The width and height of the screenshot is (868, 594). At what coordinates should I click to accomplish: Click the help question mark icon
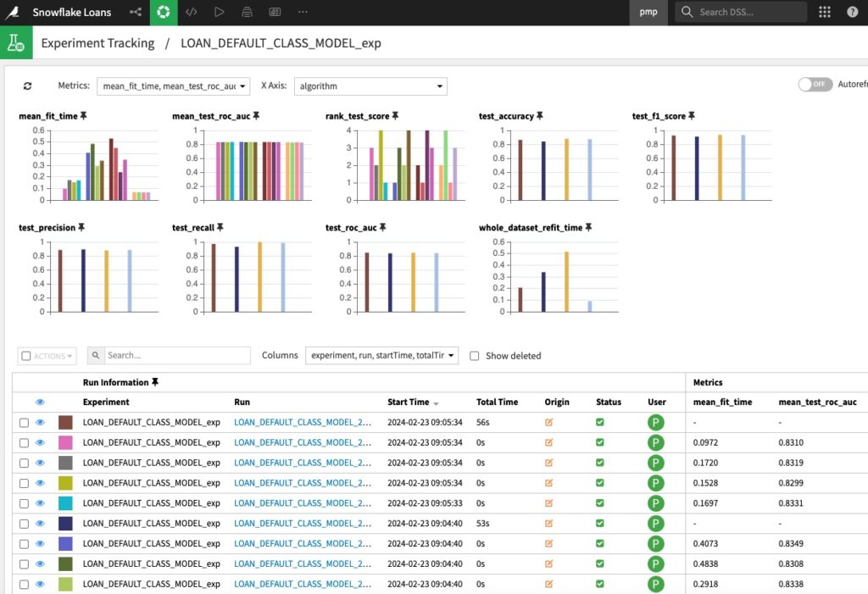pyautogui.click(x=852, y=12)
